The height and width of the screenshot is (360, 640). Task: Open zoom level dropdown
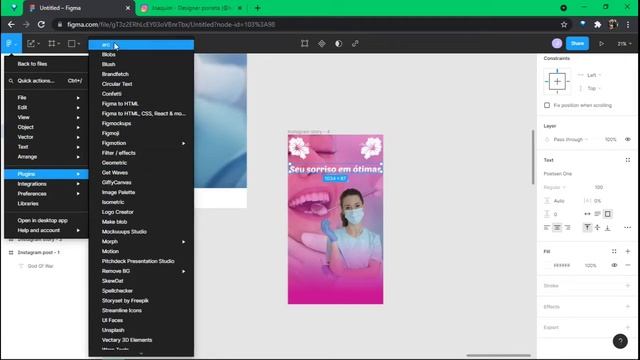624,44
